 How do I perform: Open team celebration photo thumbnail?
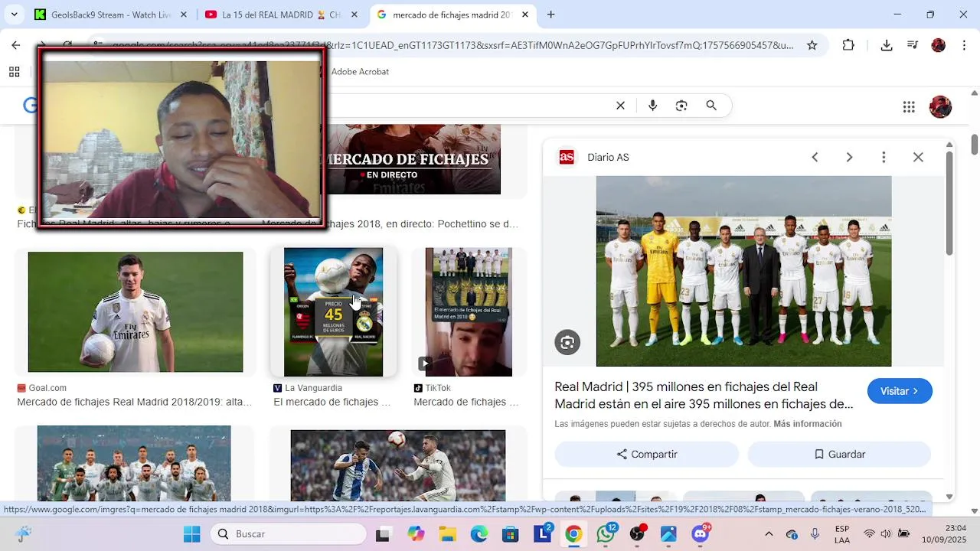tap(134, 464)
